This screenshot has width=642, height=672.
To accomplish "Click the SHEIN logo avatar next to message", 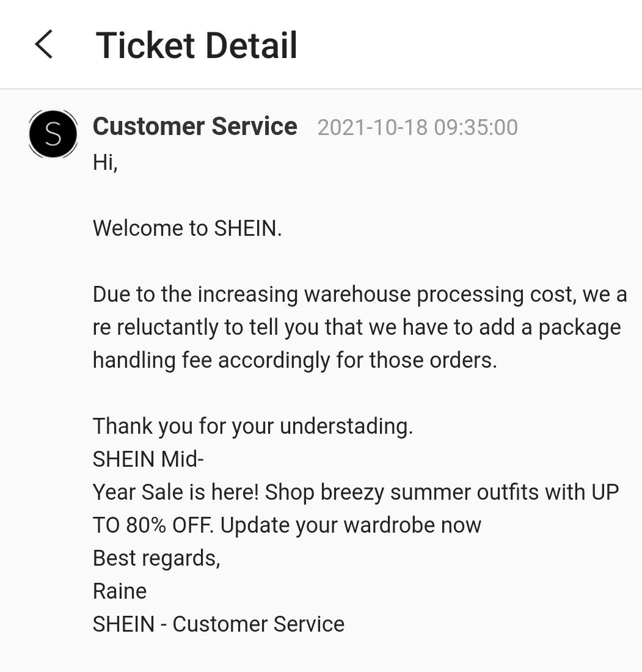I will coord(53,133).
